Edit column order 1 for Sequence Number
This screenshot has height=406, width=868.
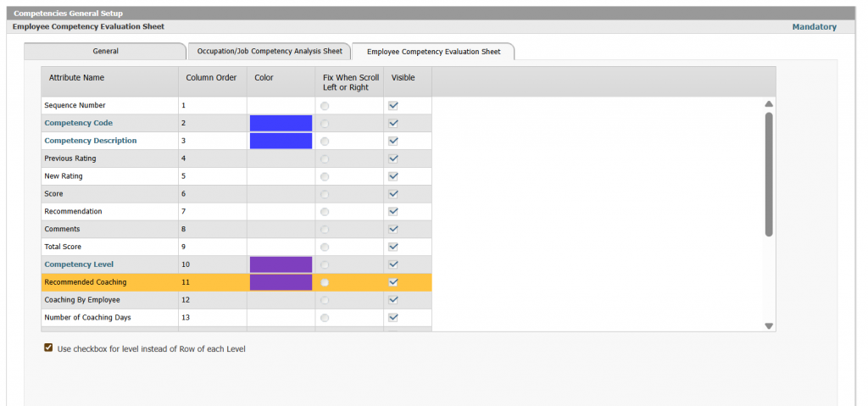click(x=213, y=105)
